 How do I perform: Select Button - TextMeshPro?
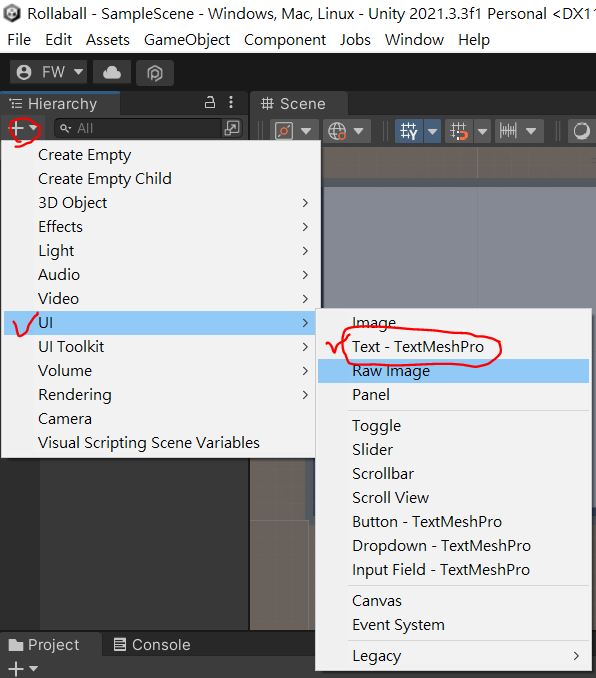(453, 522)
